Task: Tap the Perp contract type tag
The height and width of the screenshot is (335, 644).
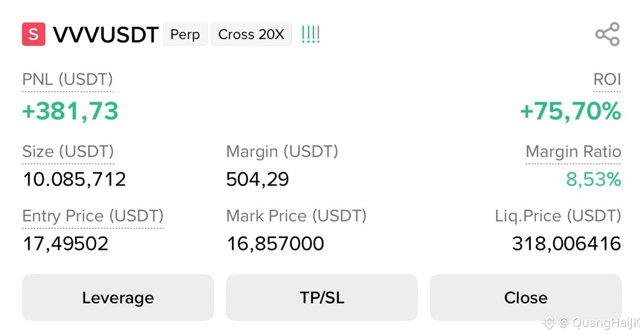Action: (185, 34)
